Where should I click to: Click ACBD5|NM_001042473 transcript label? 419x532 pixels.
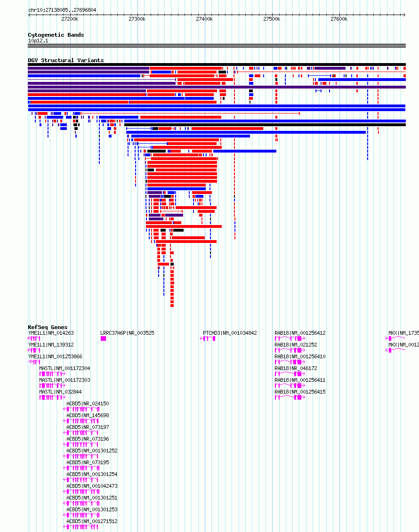point(92,486)
